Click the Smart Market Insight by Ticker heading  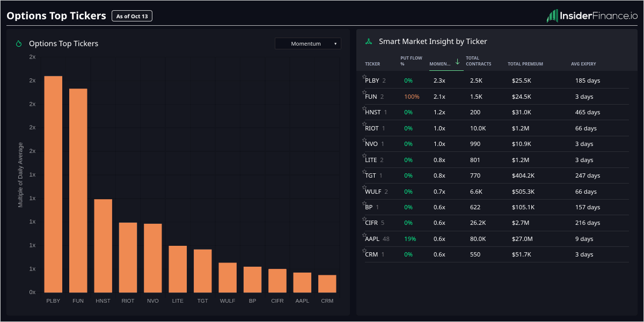coord(433,41)
